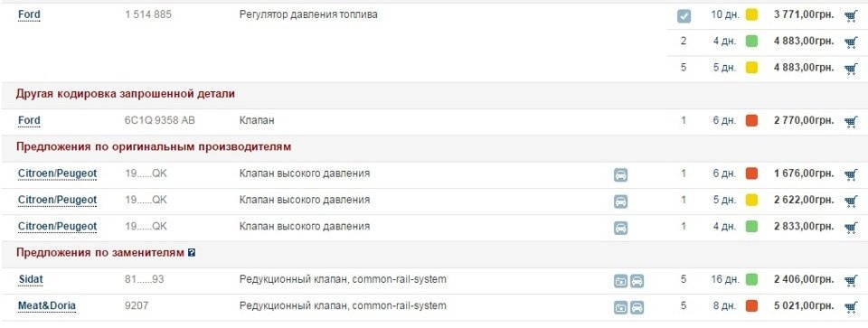Add the 1 676,00 грн. Citroen/Peugeot valve to cart

[851, 174]
